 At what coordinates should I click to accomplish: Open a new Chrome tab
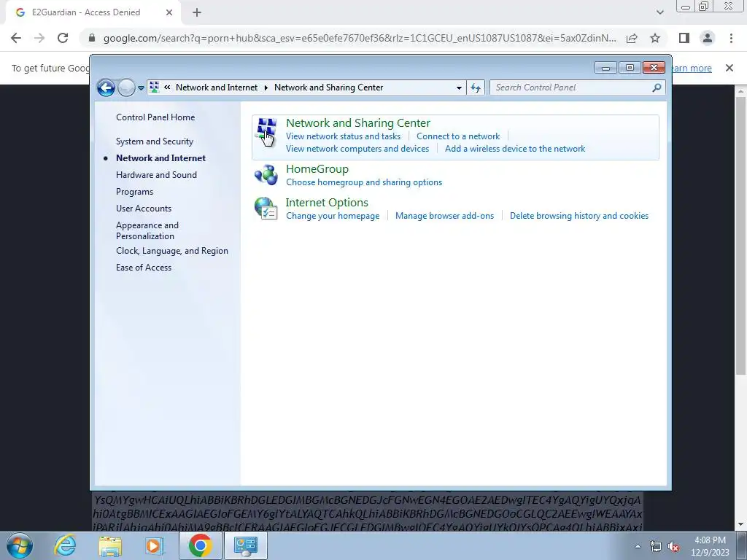[197, 12]
